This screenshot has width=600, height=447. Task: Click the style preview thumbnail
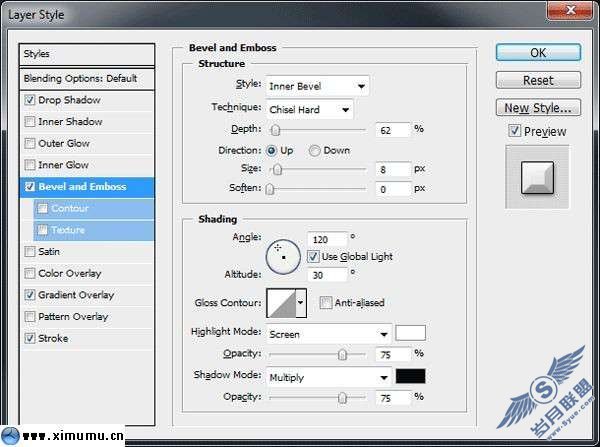coord(537,177)
